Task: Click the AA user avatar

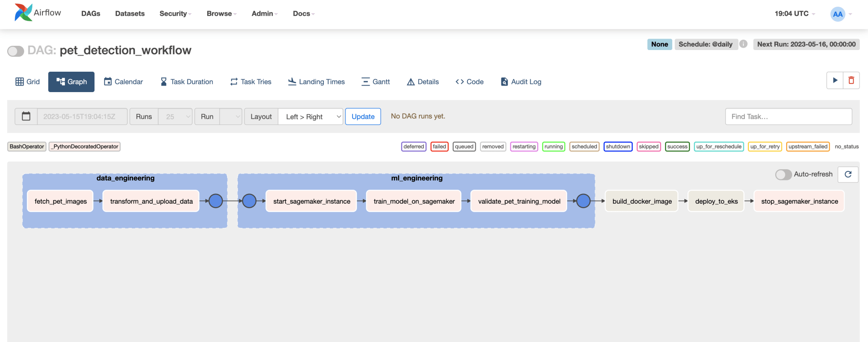Action: [x=837, y=14]
